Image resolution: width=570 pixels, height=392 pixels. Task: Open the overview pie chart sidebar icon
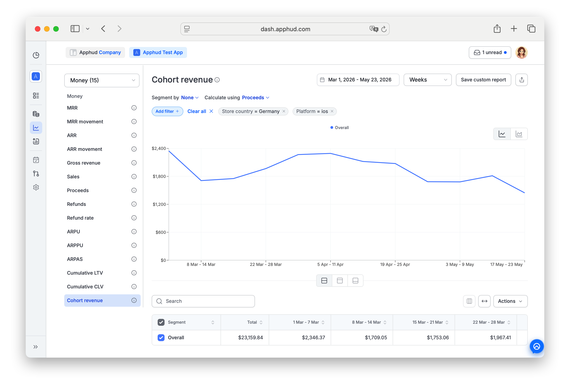(x=36, y=55)
